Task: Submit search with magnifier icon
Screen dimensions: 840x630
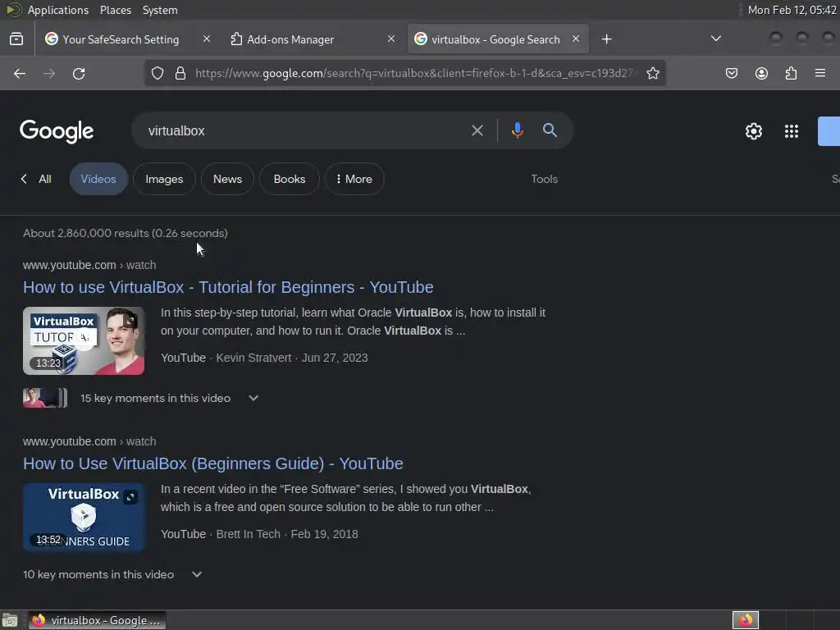Action: pos(550,130)
